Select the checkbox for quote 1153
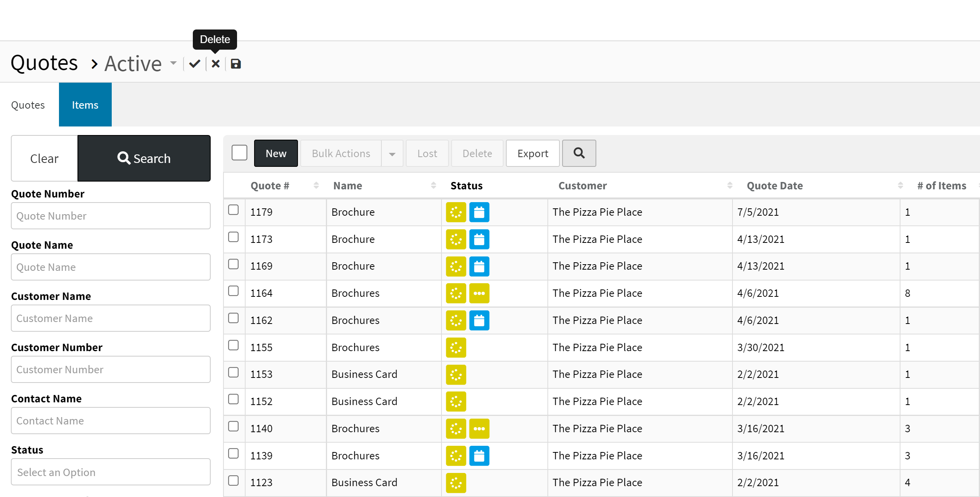Viewport: 980px width, 497px height. [x=233, y=372]
